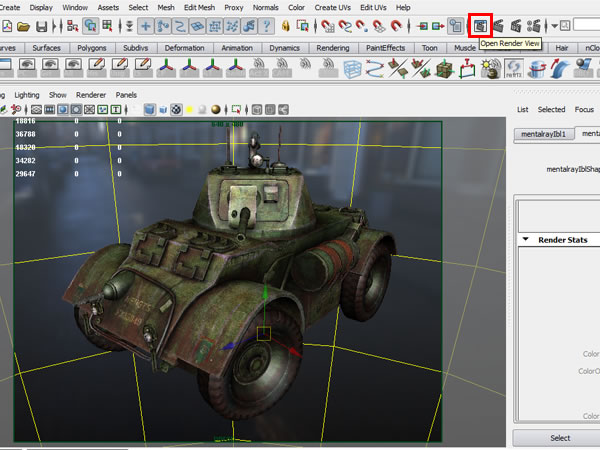600x450 pixels.
Task: Click the Inputs to selected object icon
Action: tap(422, 26)
